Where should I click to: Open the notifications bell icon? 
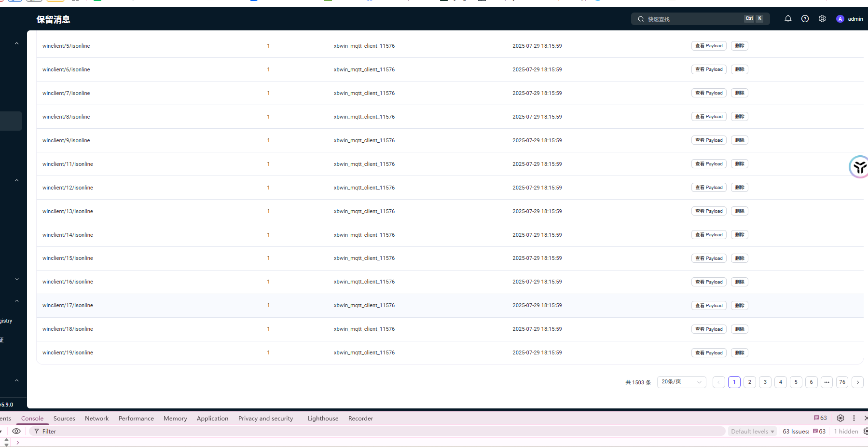pos(788,19)
